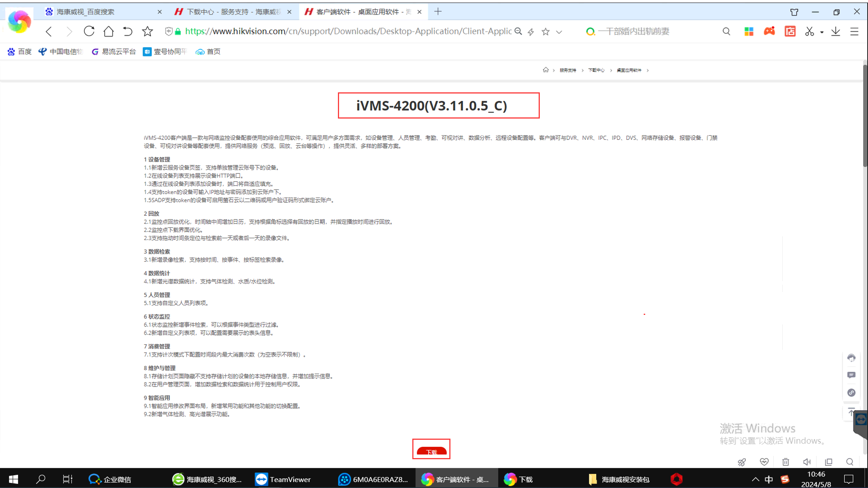Viewport: 868px width, 488px height.
Task: Mute the page sound speaker icon
Action: 807,462
